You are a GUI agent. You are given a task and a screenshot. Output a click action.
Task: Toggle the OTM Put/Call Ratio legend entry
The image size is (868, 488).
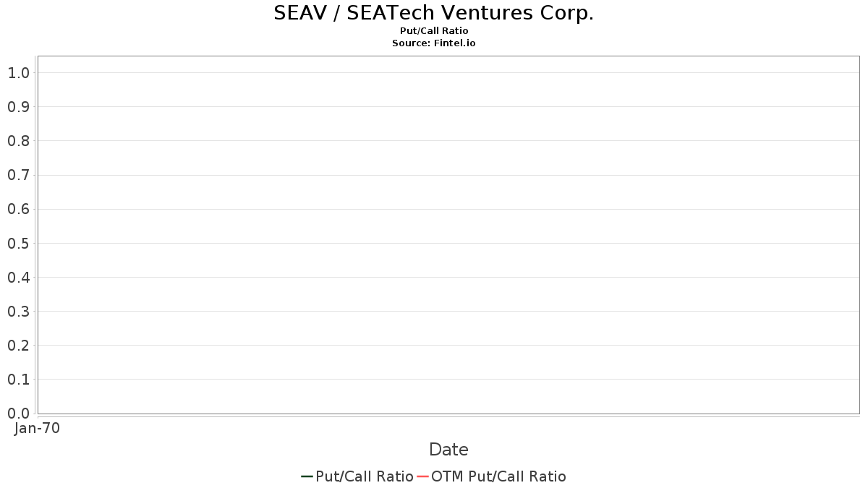coord(498,476)
